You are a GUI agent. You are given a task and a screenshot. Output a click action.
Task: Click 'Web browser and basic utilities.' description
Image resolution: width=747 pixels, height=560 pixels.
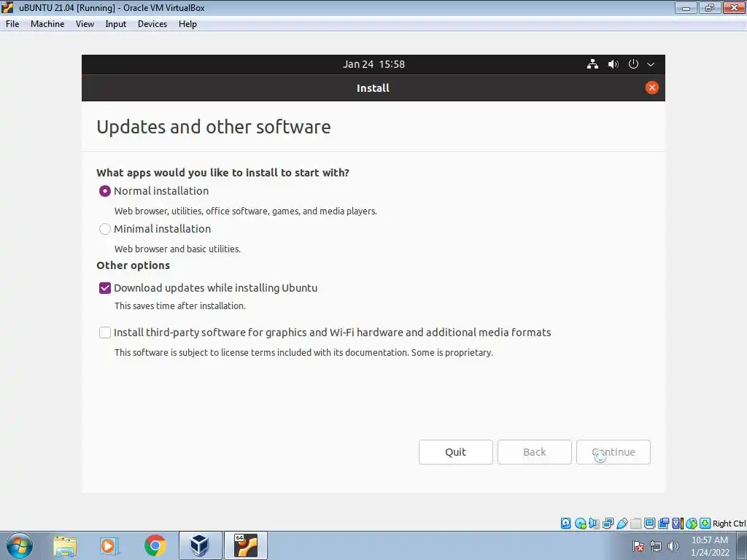tap(177, 249)
